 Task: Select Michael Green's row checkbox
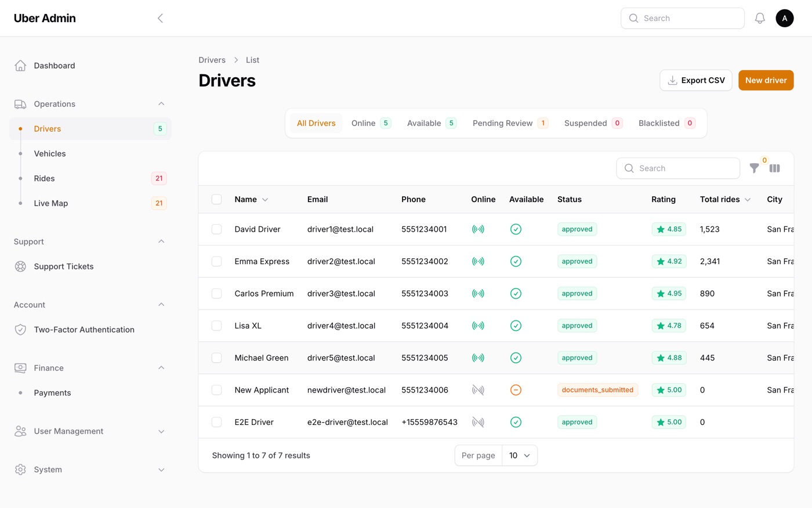click(216, 358)
